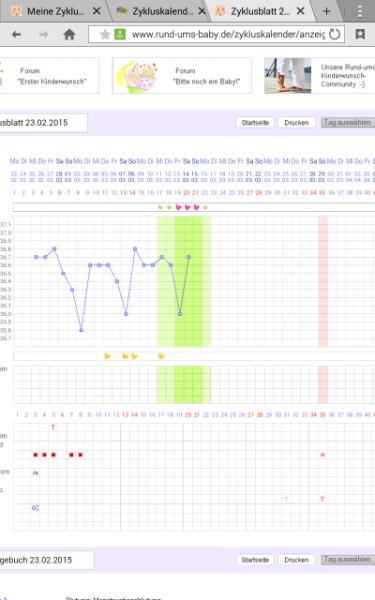Click the pink question mark on day 31

286,499
